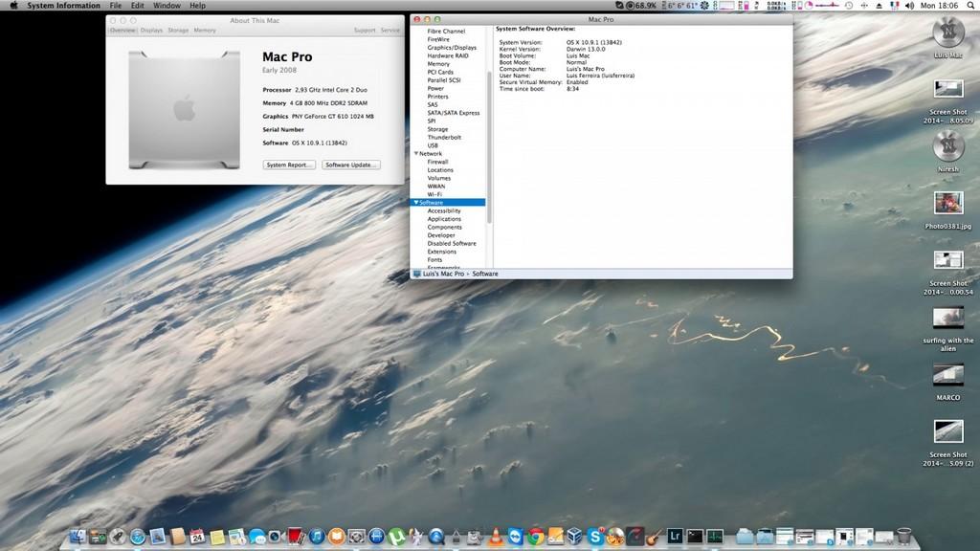Open the Support link
This screenshot has height=551, width=980.
click(365, 31)
